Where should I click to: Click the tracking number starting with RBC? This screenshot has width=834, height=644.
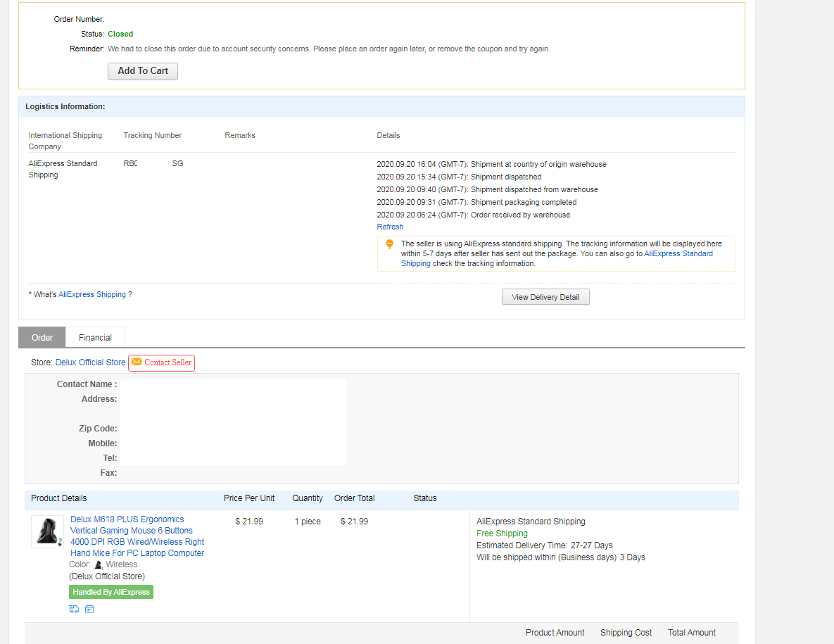click(x=153, y=163)
